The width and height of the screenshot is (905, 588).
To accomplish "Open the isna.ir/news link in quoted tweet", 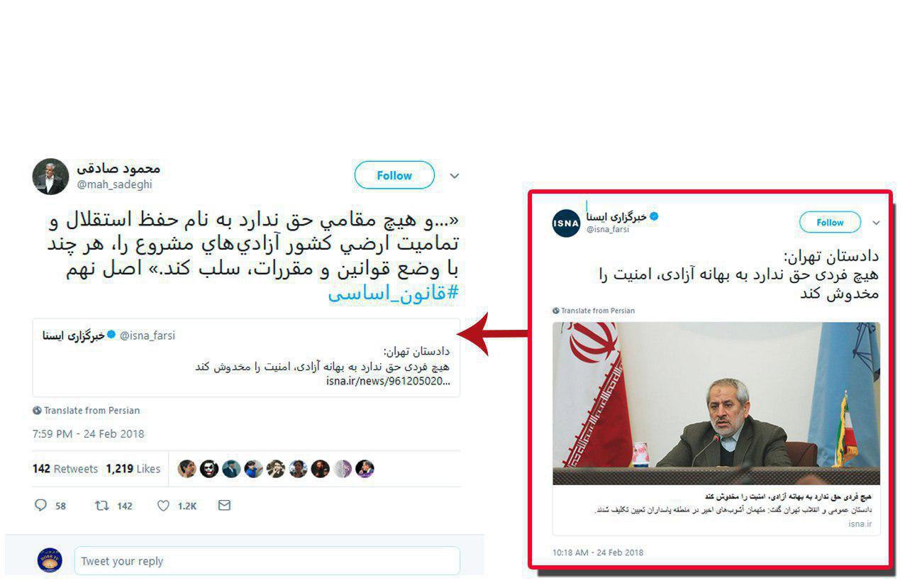I will (388, 382).
